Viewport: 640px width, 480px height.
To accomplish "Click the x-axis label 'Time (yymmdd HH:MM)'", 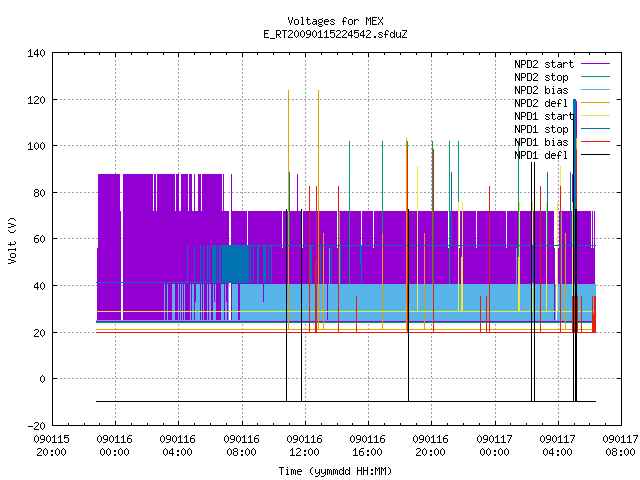I will point(335,471).
